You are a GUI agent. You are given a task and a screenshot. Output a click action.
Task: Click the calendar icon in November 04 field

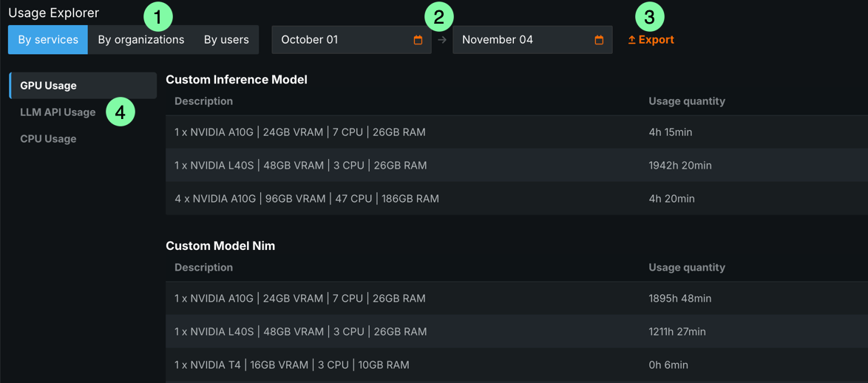pos(599,40)
